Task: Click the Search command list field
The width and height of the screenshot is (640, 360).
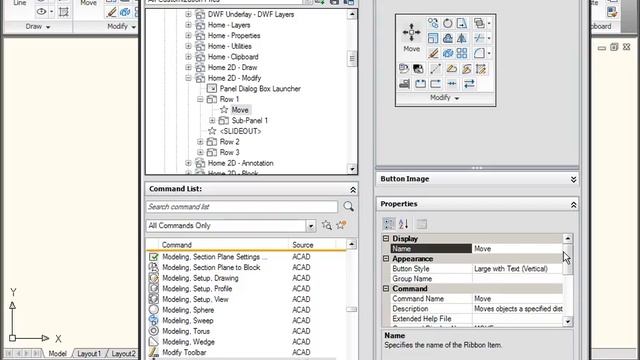Action: pos(242,207)
